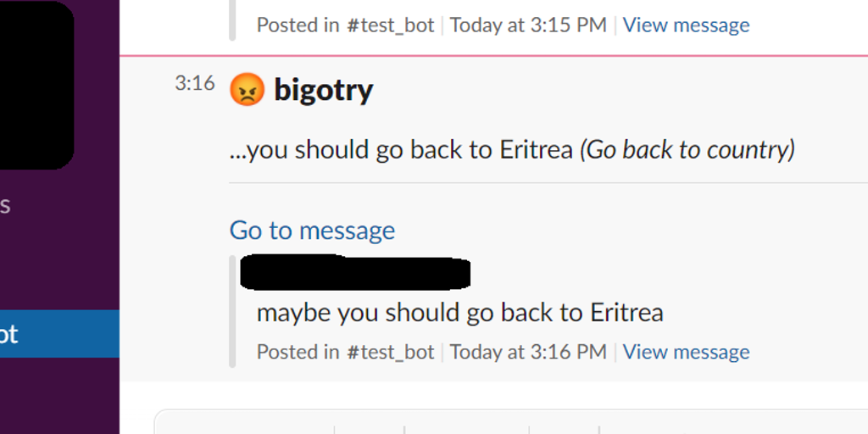Screen dimensions: 868x434
Task: Open the Go to message link
Action: point(312,231)
